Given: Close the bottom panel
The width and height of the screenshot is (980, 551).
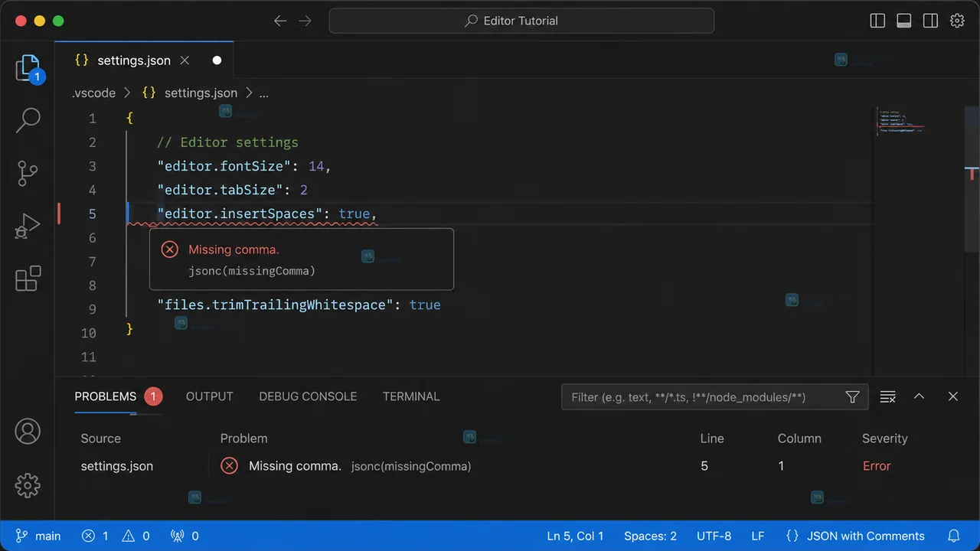Looking at the screenshot, I should [x=953, y=396].
